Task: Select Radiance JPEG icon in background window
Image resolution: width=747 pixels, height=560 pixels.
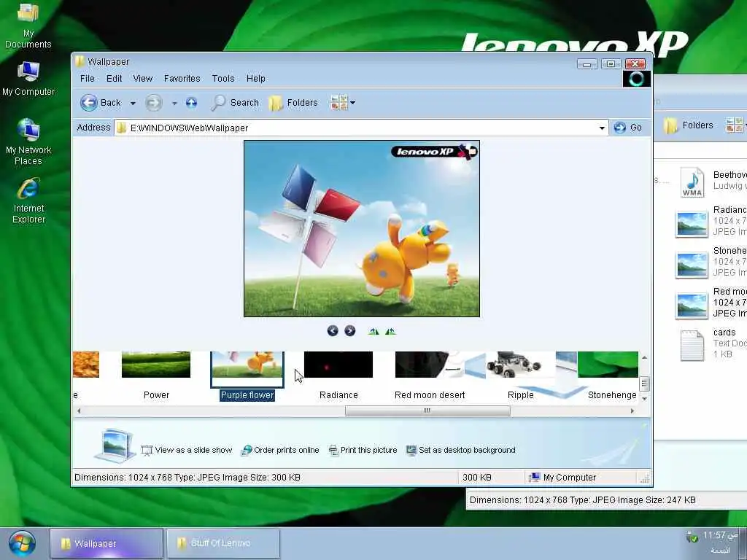Action: (692, 224)
